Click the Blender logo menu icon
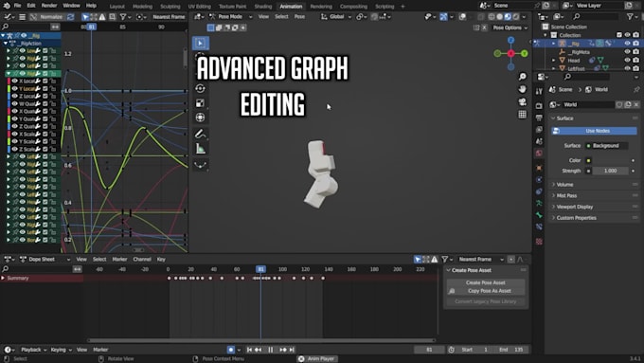 pyautogui.click(x=5, y=6)
